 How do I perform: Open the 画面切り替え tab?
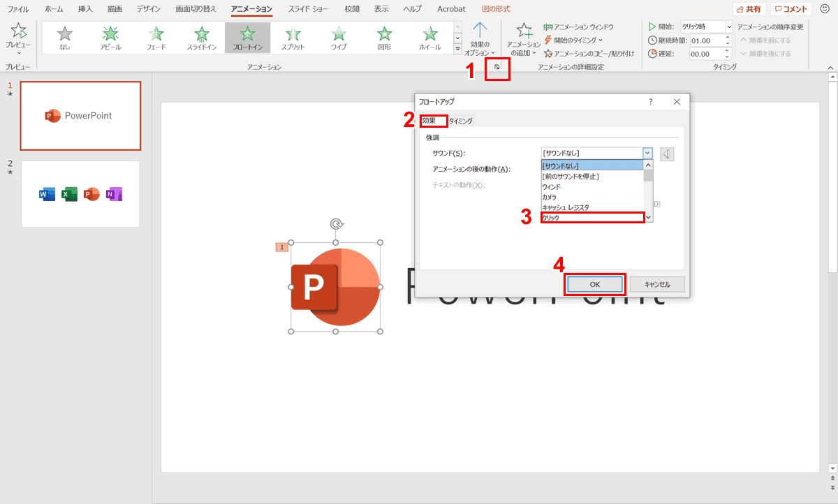pos(196,9)
